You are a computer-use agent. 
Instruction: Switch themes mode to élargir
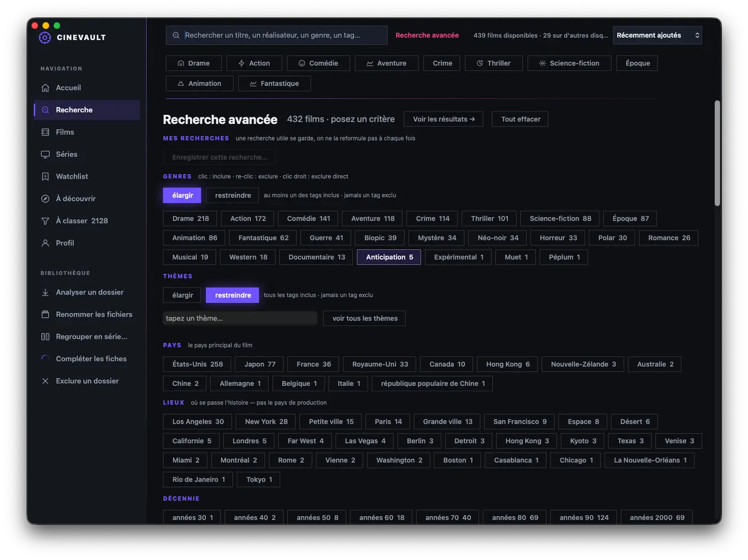point(182,295)
